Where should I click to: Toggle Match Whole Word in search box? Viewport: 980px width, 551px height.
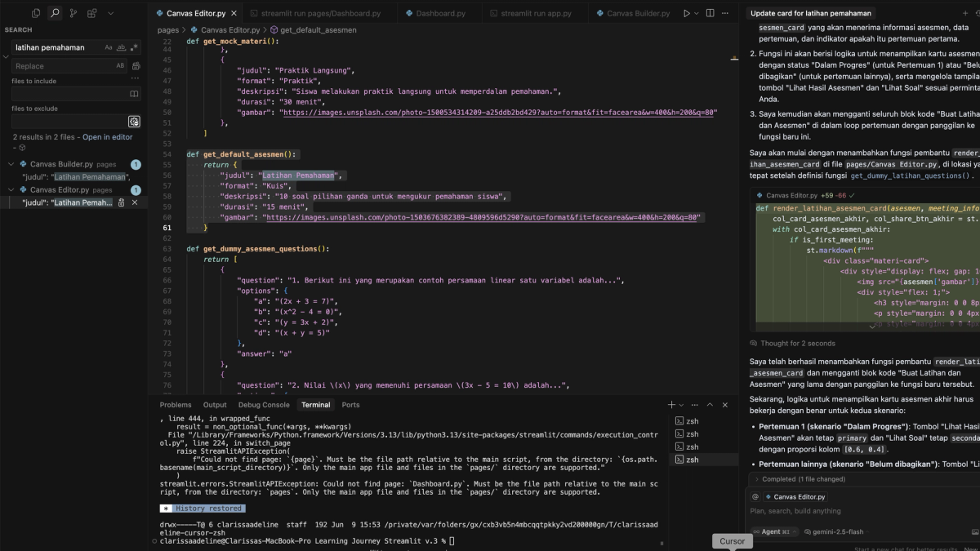pyautogui.click(x=122, y=47)
